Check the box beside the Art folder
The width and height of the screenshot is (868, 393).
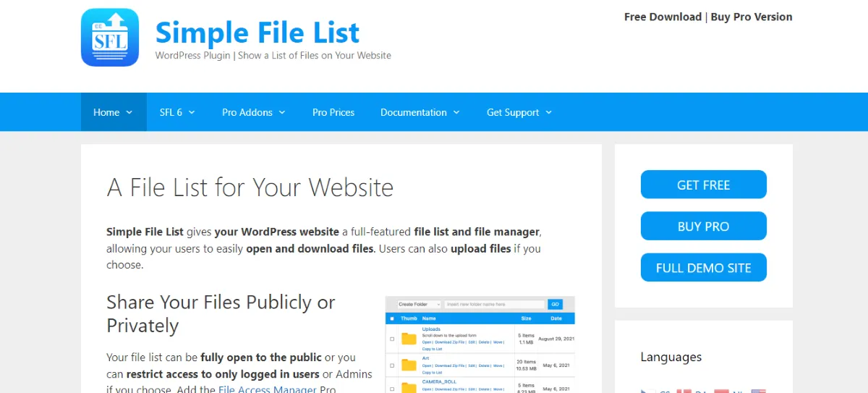[x=392, y=365]
